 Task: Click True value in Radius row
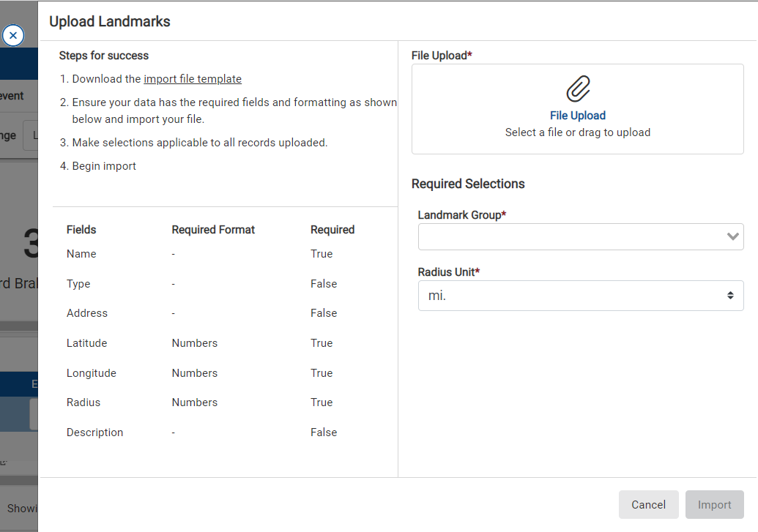[x=322, y=402]
